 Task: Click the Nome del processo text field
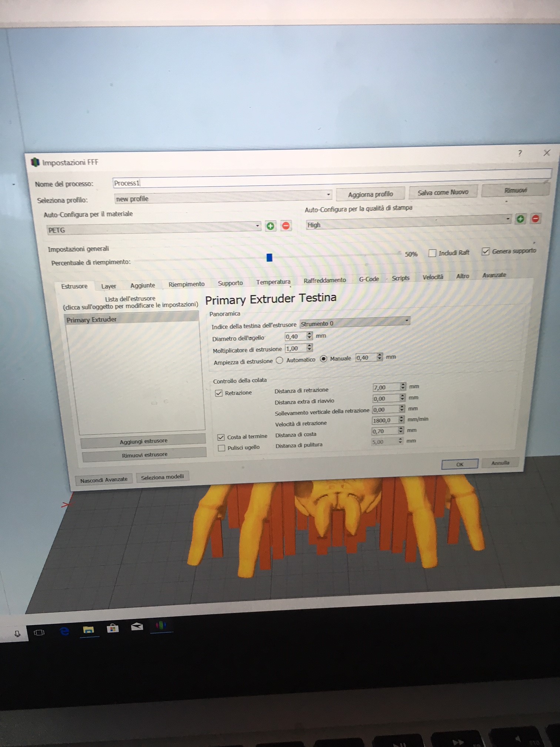(x=332, y=178)
